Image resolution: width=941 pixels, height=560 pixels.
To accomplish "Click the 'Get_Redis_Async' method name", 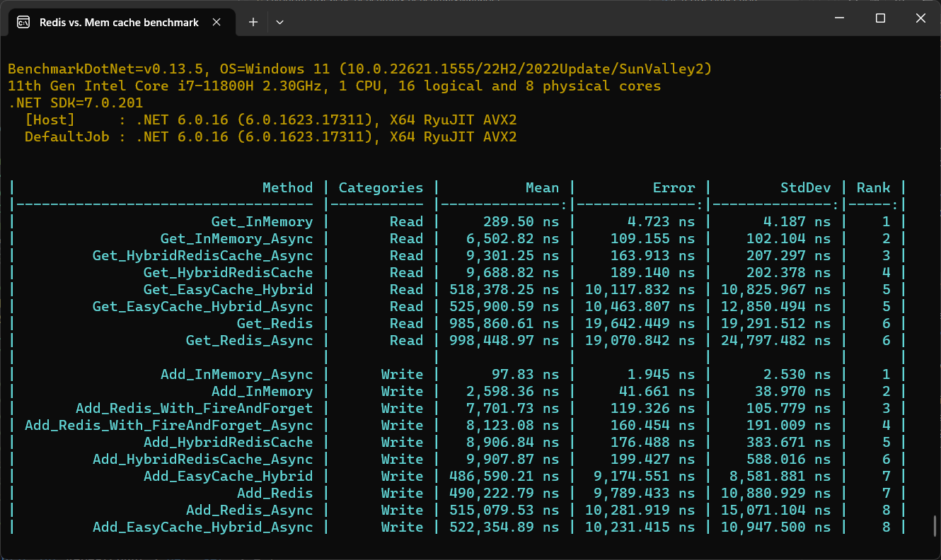I will [249, 340].
